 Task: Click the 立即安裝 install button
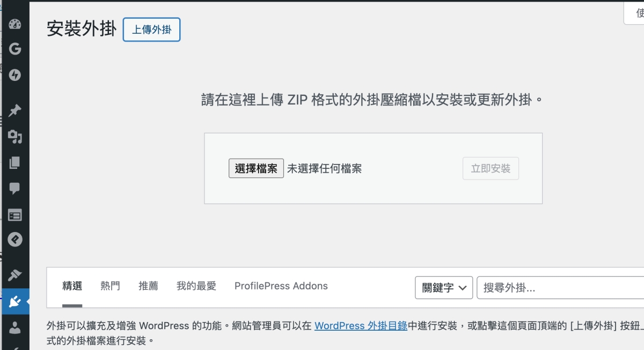[x=491, y=168]
